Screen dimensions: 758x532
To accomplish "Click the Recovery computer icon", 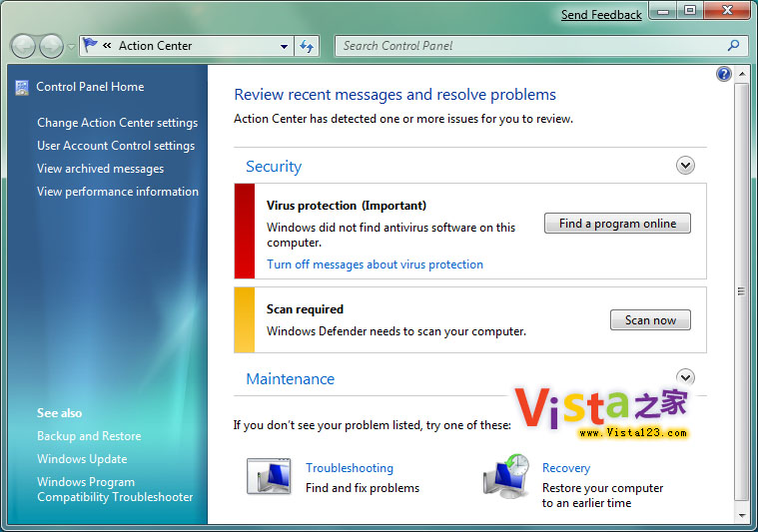I will click(506, 477).
